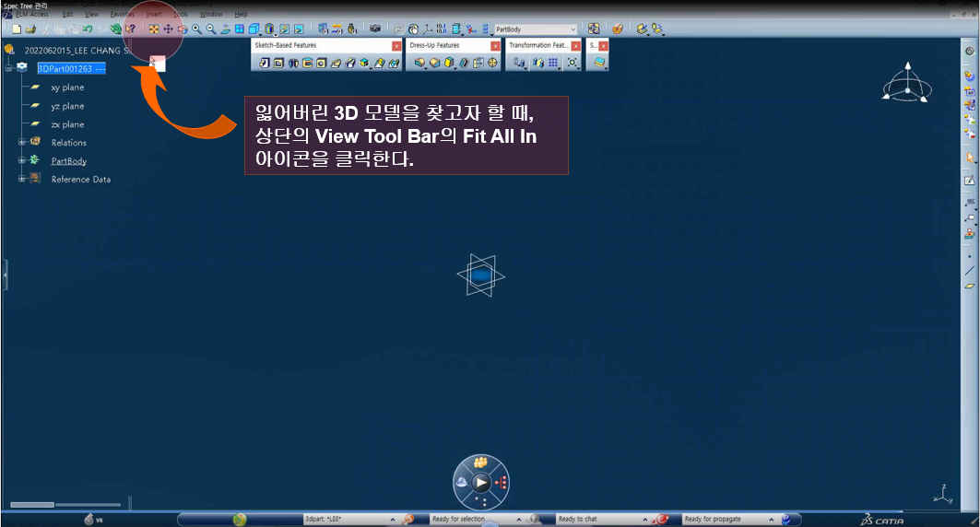Click the Rectangular Pattern icon
The width and height of the screenshot is (980, 527).
pos(553,64)
